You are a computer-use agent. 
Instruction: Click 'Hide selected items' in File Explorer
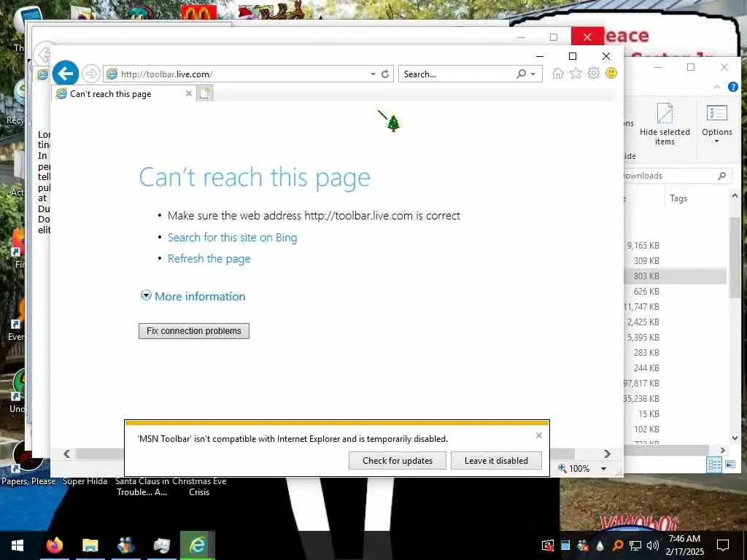pyautogui.click(x=665, y=124)
